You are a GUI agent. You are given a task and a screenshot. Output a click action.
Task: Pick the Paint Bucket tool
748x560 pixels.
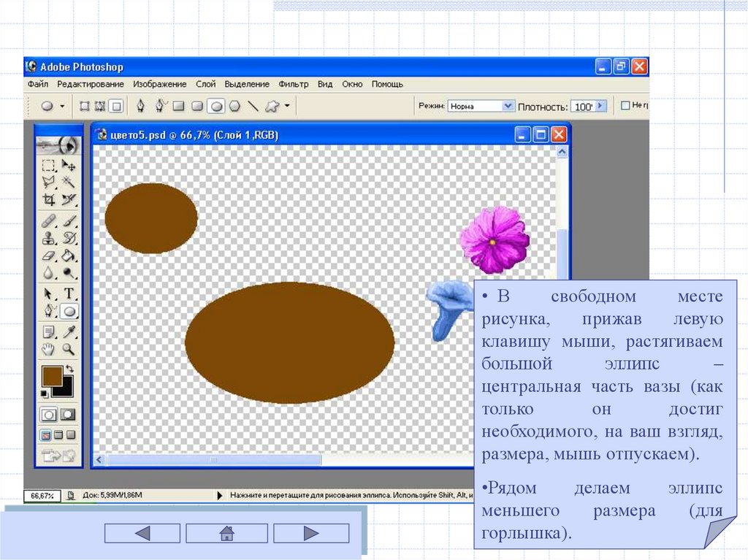[69, 256]
